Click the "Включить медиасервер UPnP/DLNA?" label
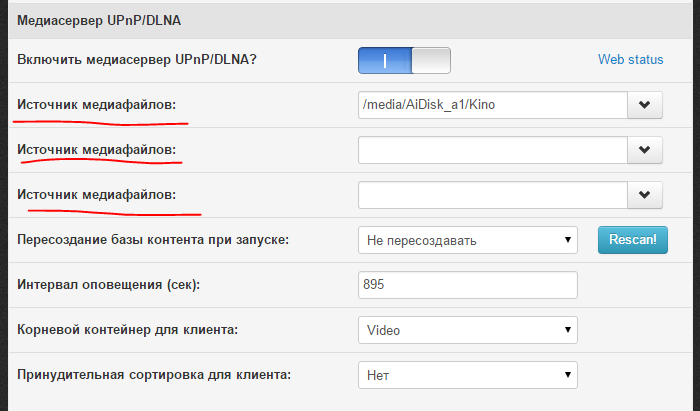Screen dimensions: 700x411 coord(137,60)
